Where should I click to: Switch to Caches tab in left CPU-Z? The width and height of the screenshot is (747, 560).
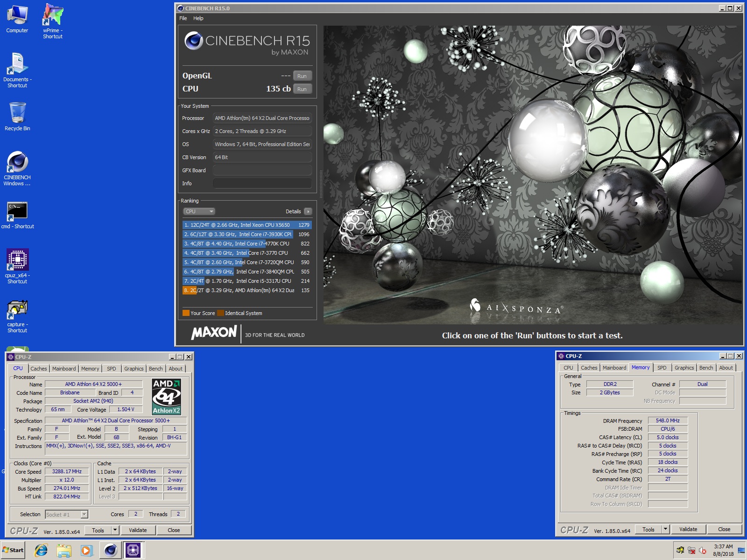pos(39,369)
